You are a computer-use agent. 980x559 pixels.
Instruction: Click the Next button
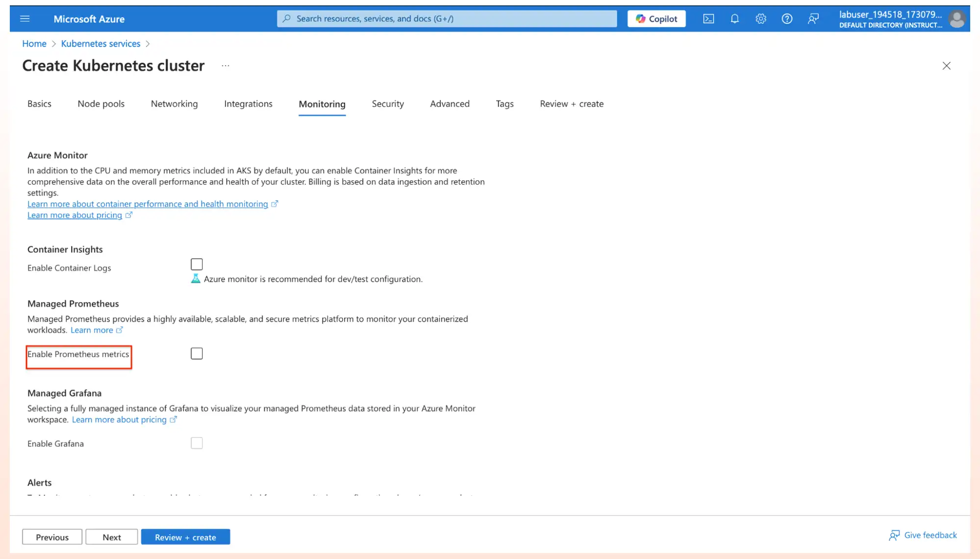[112, 537]
